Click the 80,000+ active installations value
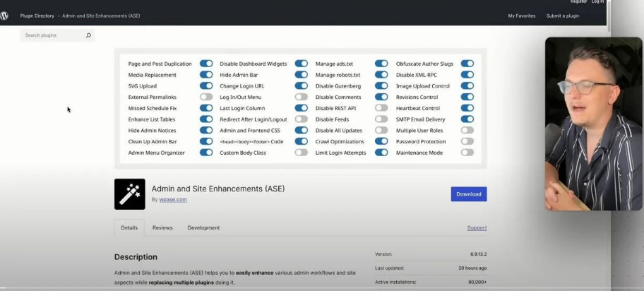Viewport: 644px width, 291px height. pyautogui.click(x=477, y=283)
